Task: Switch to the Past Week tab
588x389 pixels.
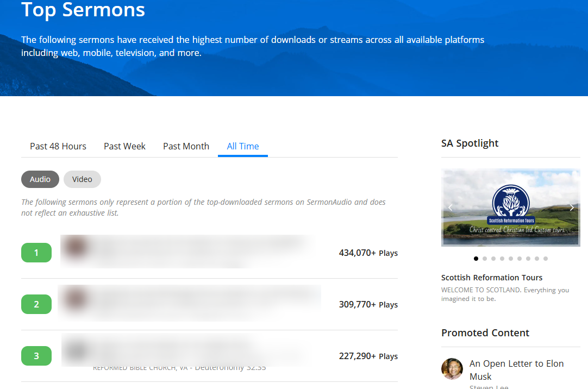Action: [124, 146]
